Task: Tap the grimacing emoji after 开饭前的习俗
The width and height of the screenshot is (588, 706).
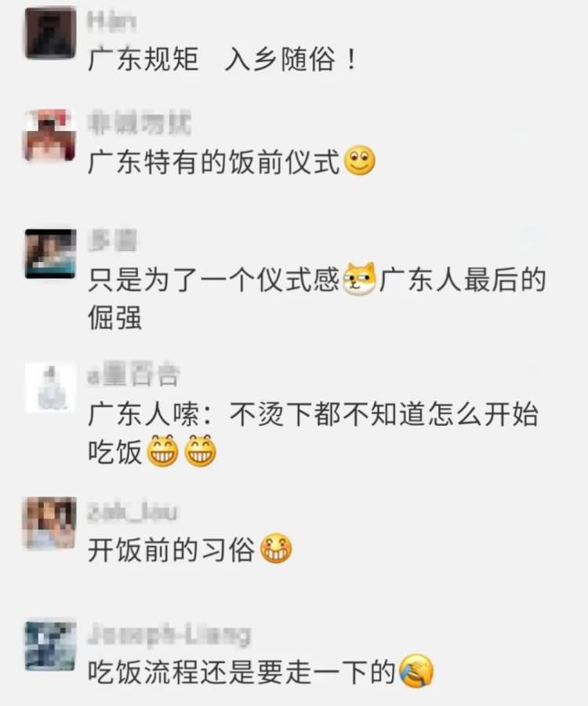Action: pos(276,548)
